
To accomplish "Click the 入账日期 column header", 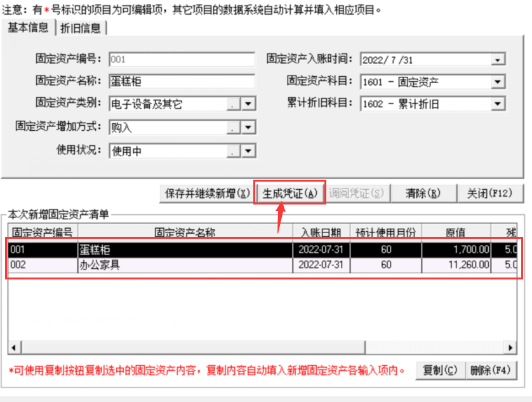I will [x=321, y=232].
